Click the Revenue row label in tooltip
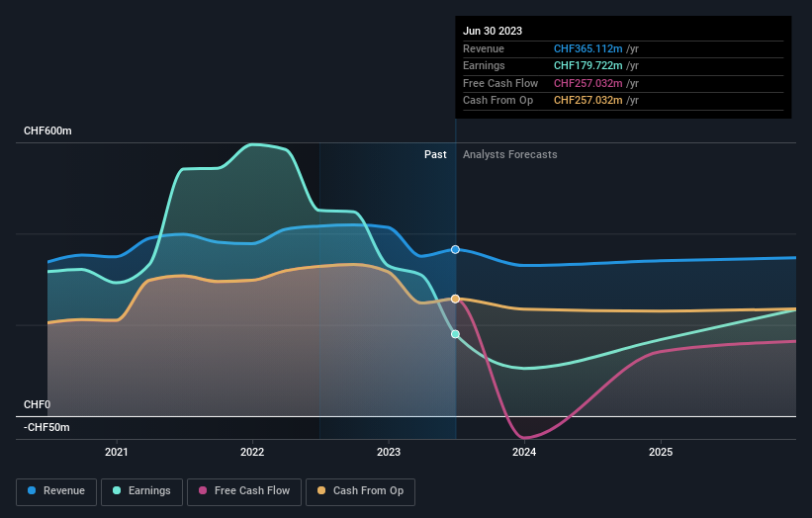812x518 pixels. 484,48
